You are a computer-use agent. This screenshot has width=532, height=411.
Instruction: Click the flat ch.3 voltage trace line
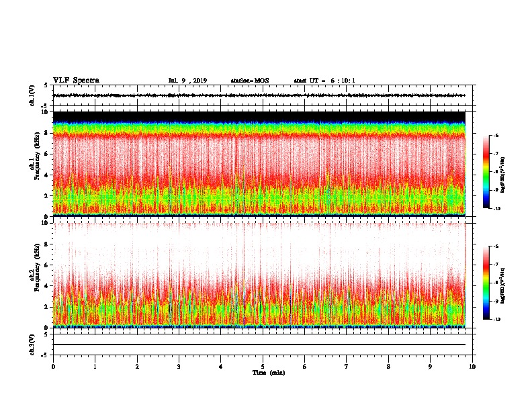pyautogui.click(x=259, y=345)
